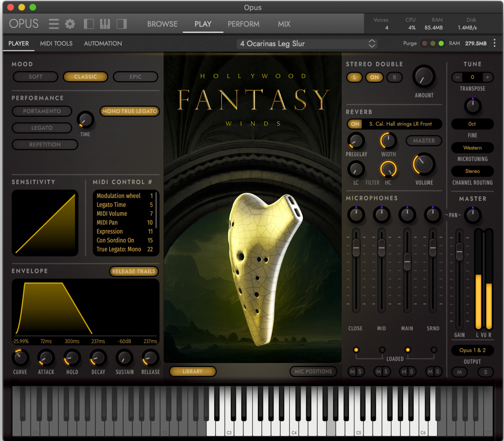The width and height of the screenshot is (504, 441).
Task: Open the three-dot menu beside RAM readout
Action: point(494,43)
